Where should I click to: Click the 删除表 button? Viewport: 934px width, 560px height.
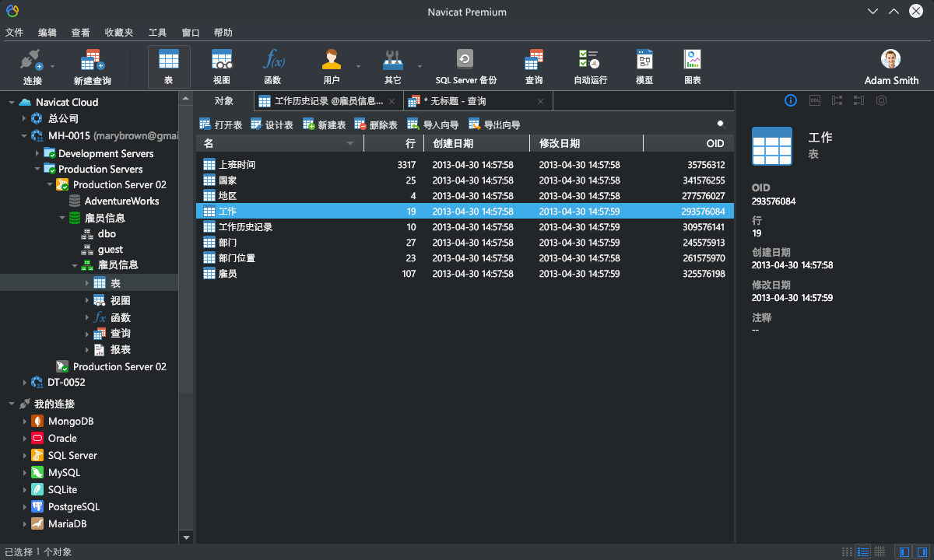[x=376, y=124]
